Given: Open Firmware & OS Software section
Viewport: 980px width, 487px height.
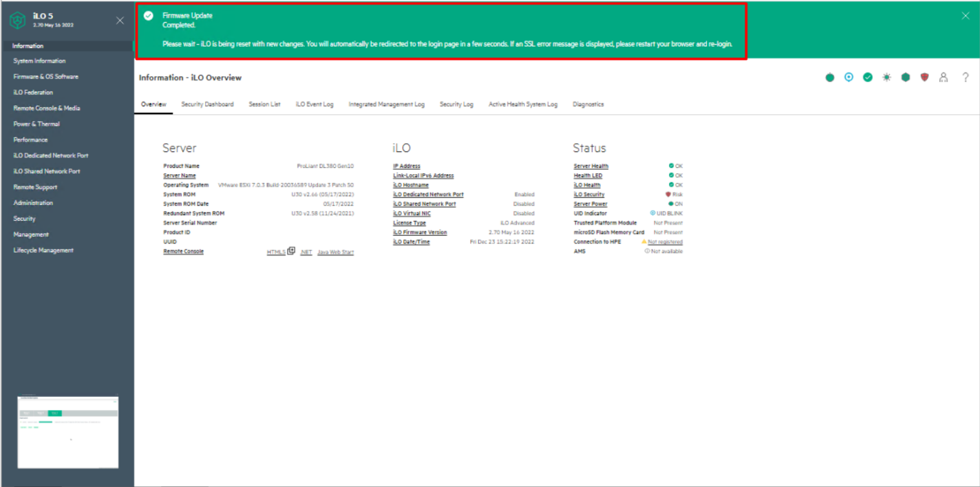Looking at the screenshot, I should click(45, 77).
